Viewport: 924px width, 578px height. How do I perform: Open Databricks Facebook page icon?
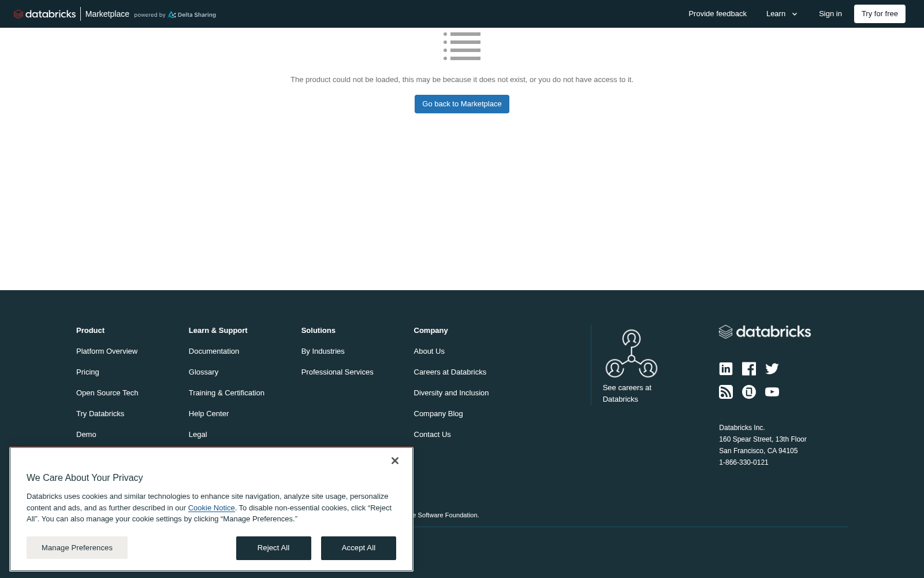click(x=749, y=369)
